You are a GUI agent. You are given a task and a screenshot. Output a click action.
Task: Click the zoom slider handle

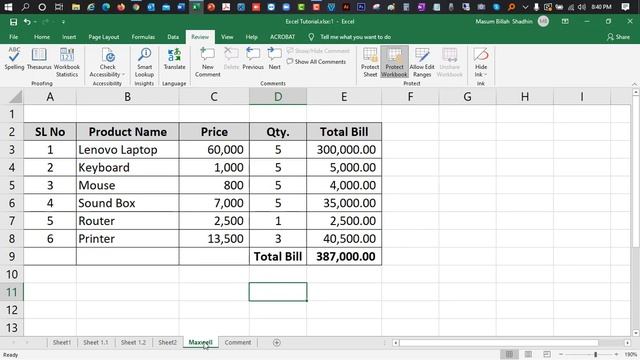point(596,354)
